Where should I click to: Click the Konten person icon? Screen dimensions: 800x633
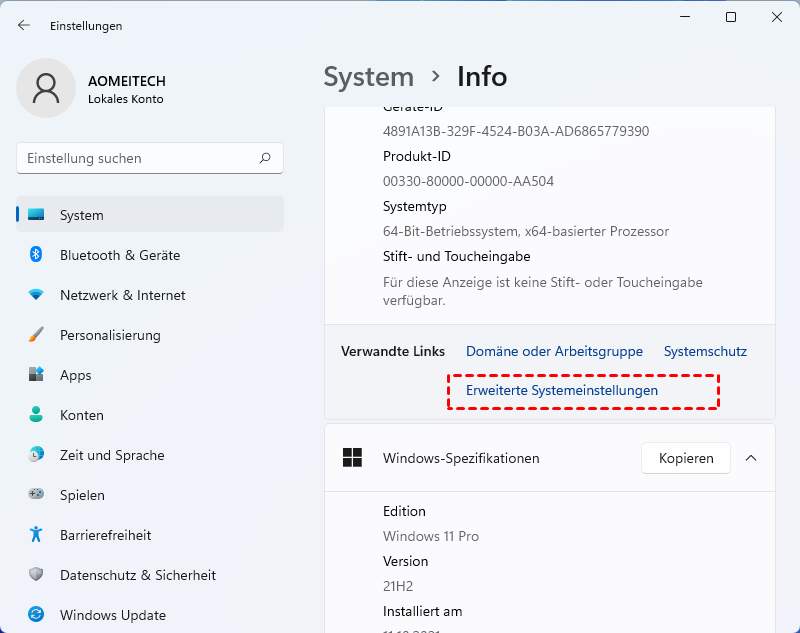[37, 415]
